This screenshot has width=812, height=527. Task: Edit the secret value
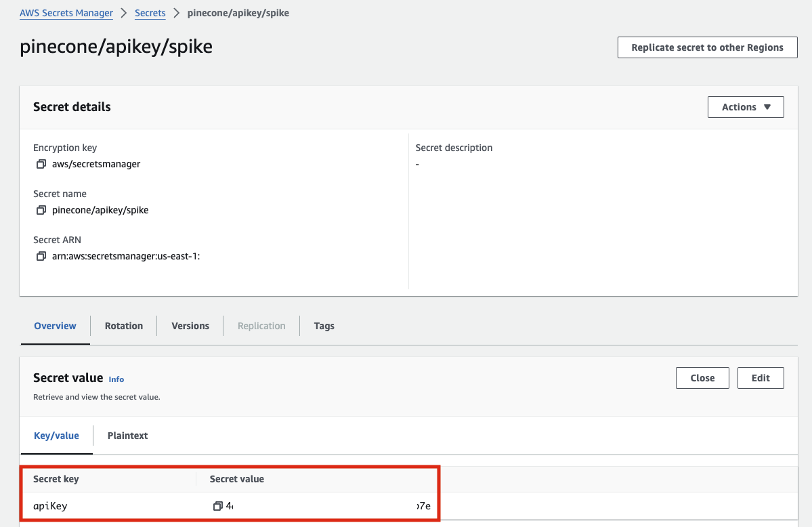(760, 377)
